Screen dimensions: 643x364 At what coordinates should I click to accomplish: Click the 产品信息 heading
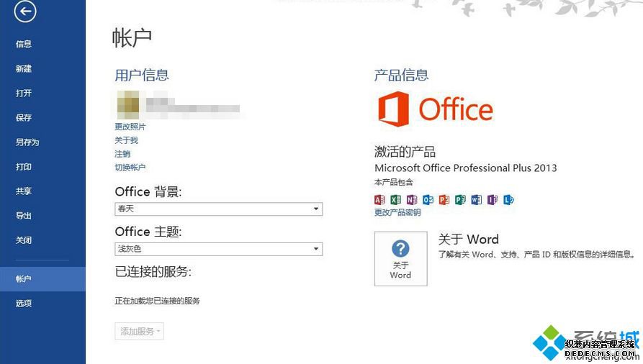[402, 75]
